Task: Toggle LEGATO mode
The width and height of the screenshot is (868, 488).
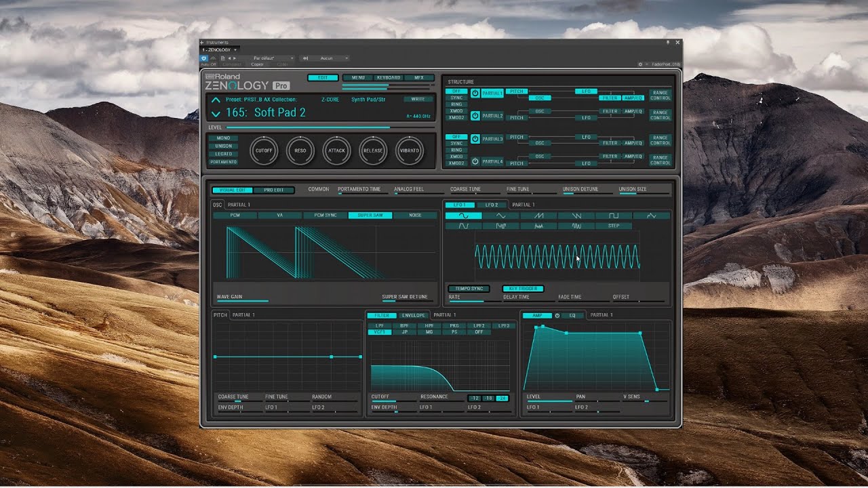Action: click(223, 154)
